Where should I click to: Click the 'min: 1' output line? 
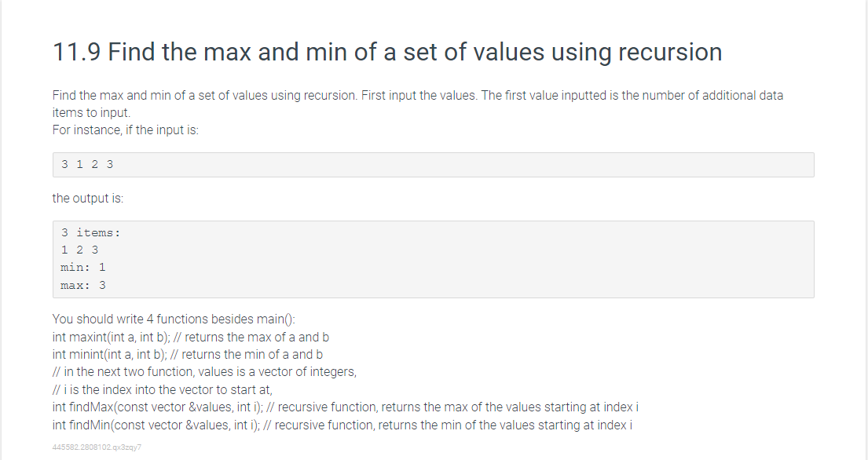click(x=83, y=268)
